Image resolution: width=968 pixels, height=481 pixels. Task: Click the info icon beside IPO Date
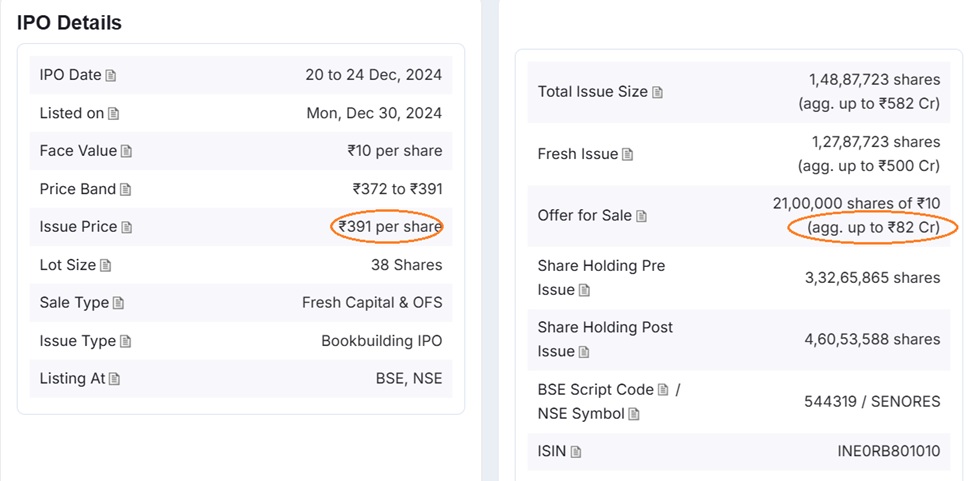coord(111,75)
